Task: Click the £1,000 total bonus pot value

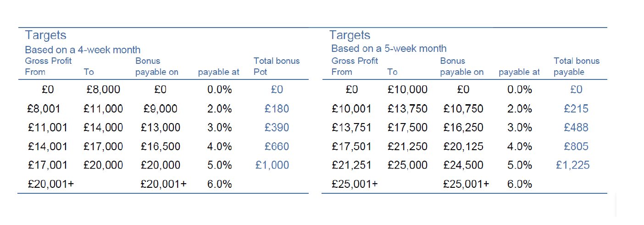Action: point(272,165)
